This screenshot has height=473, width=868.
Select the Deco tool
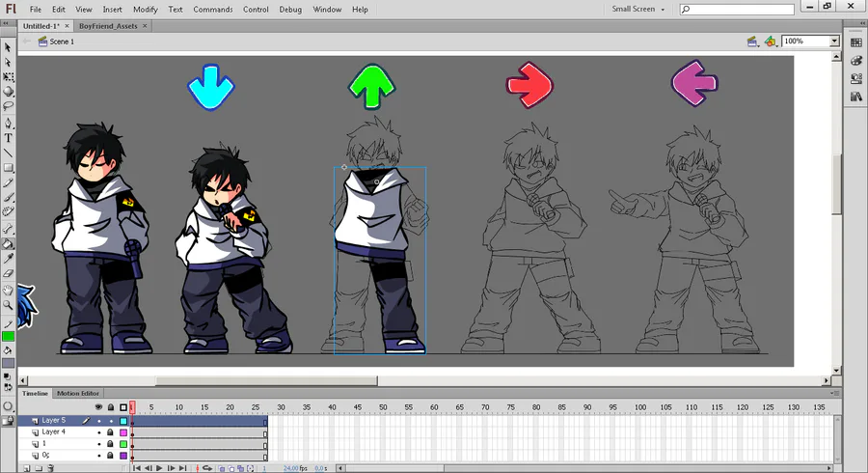[9, 211]
